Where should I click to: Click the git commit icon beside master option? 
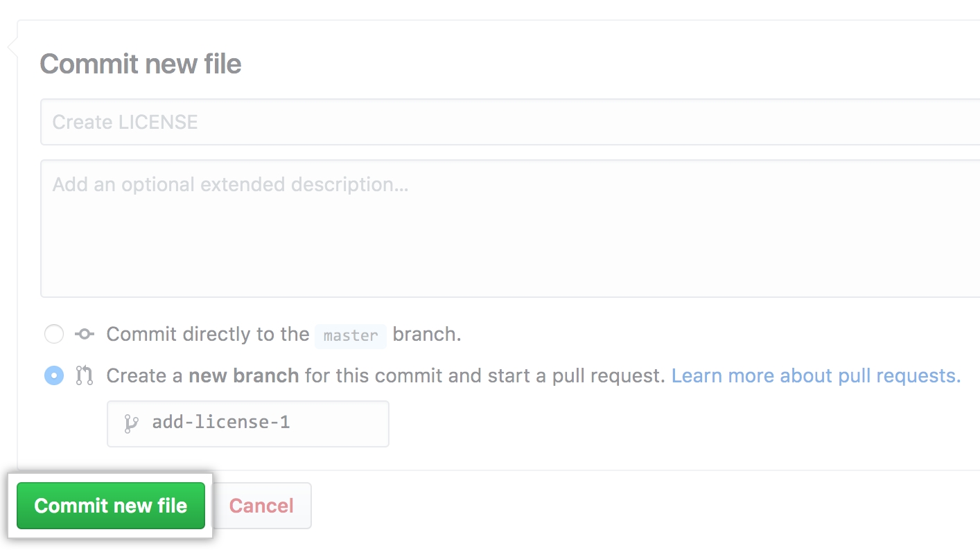point(85,335)
